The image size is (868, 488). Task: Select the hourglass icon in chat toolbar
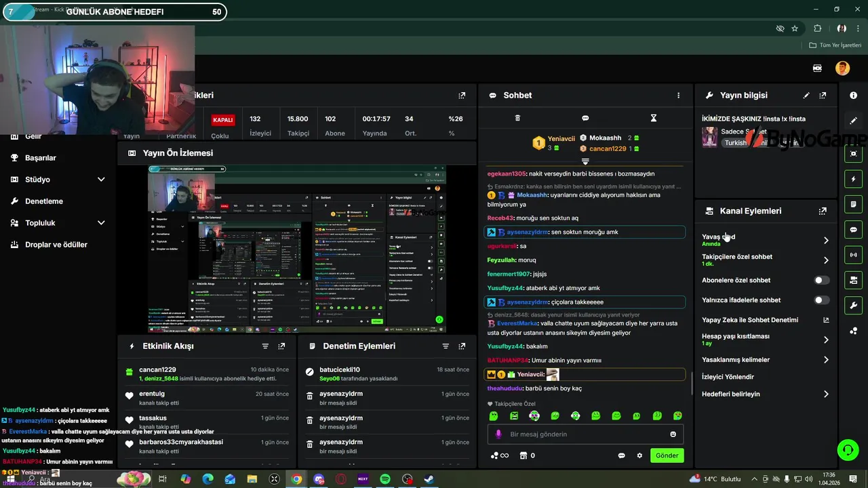tap(654, 118)
